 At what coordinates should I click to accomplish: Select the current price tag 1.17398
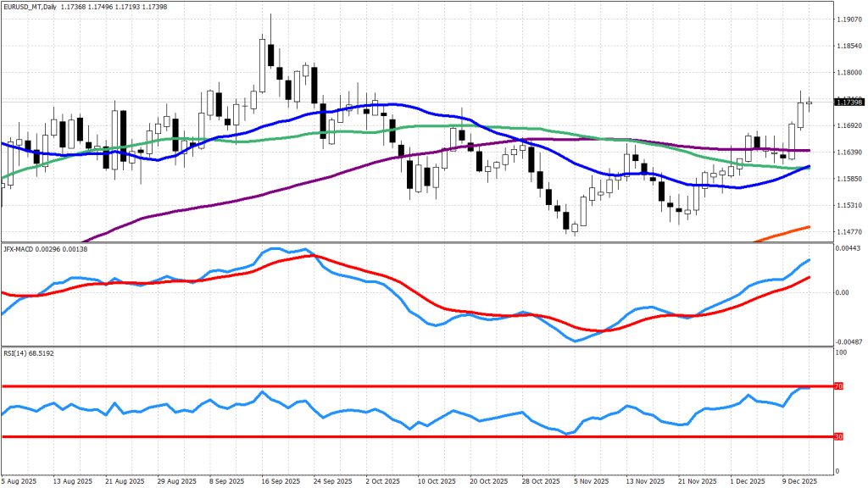847,102
